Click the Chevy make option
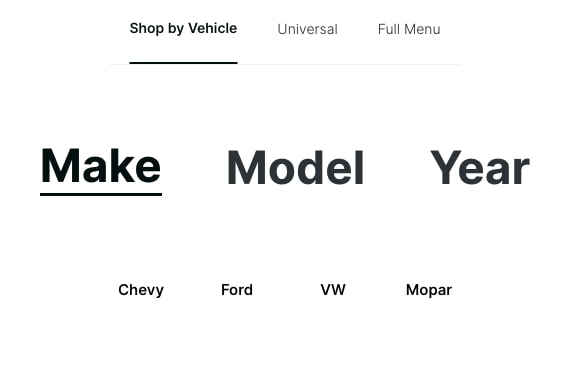565x374 pixels. point(141,290)
